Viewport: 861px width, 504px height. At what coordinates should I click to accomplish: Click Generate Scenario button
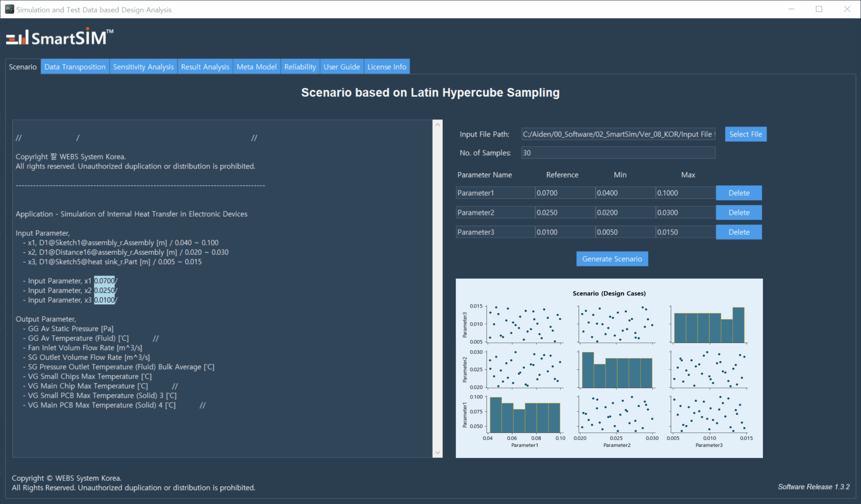(x=612, y=259)
